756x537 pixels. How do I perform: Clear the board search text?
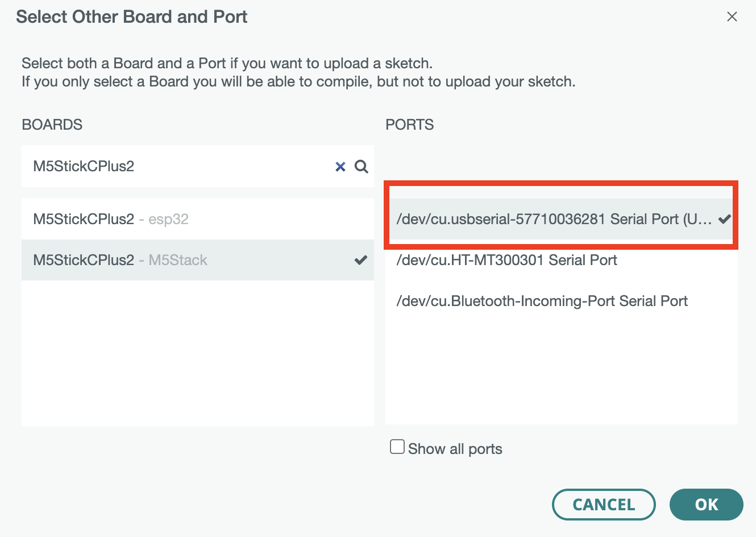coord(340,167)
